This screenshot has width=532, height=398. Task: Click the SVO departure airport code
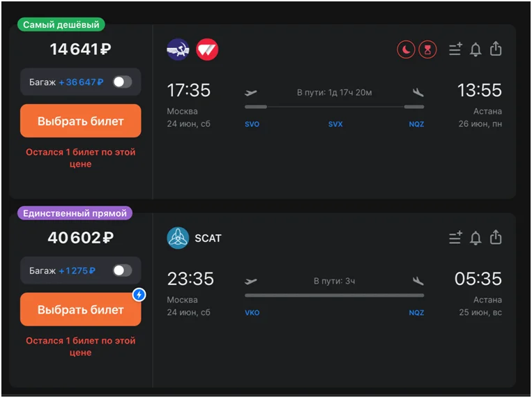tap(252, 125)
